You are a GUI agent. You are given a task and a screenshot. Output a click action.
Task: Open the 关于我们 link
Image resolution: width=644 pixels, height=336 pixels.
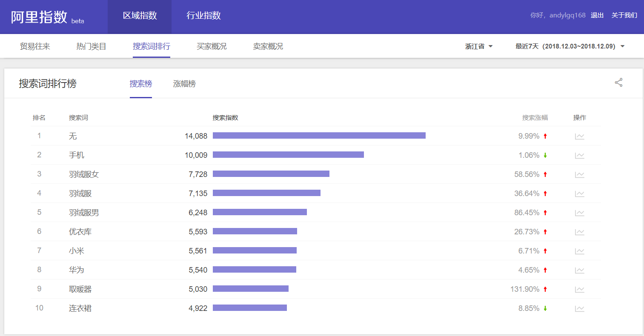point(624,15)
